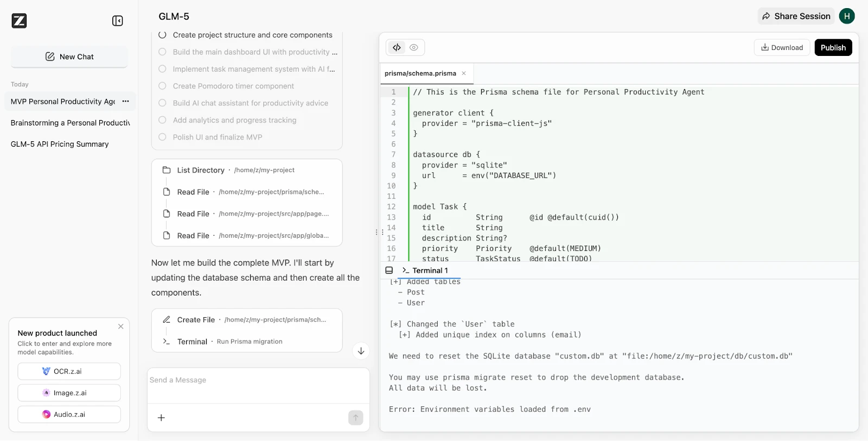Publish the project
This screenshot has width=868, height=441.
(833, 48)
